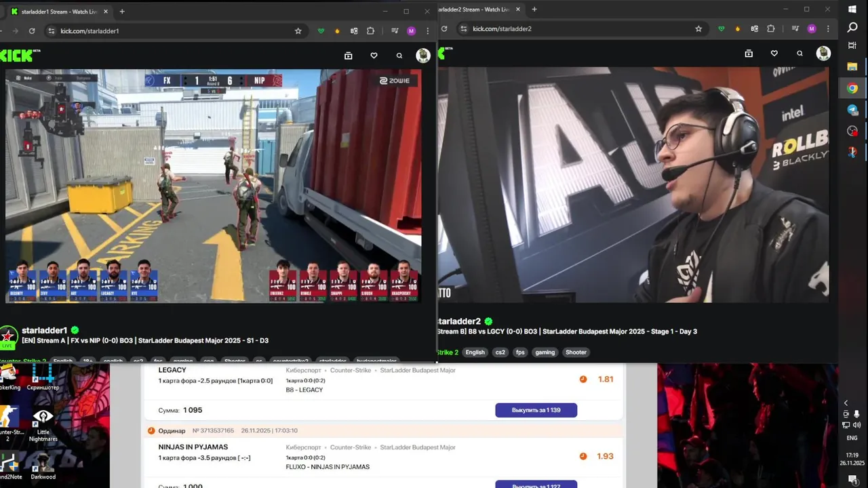
Task: Open Chrome three-dot menu in starladder1 window
Action: pyautogui.click(x=427, y=30)
